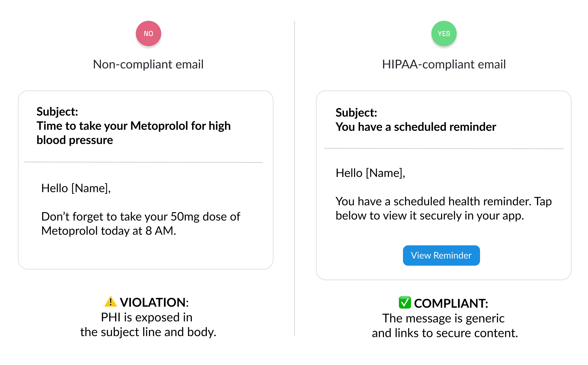The width and height of the screenshot is (588, 365).
Task: Click "The message is generic" caption text
Action: tap(443, 318)
